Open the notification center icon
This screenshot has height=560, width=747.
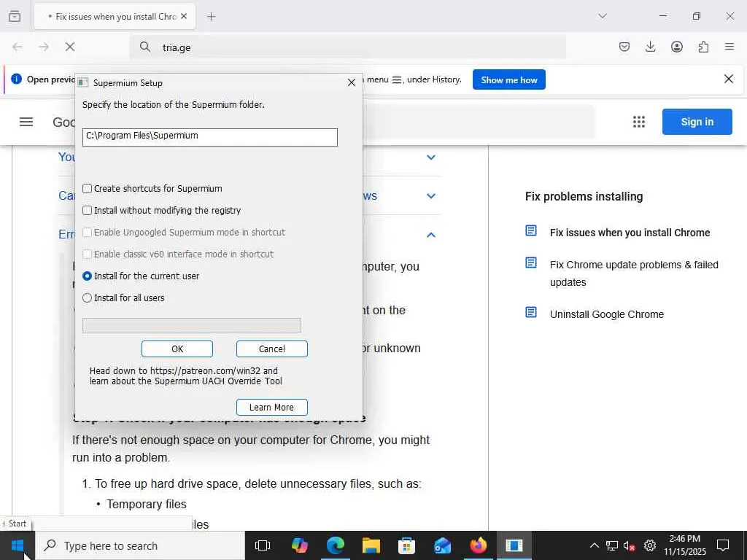(x=723, y=545)
